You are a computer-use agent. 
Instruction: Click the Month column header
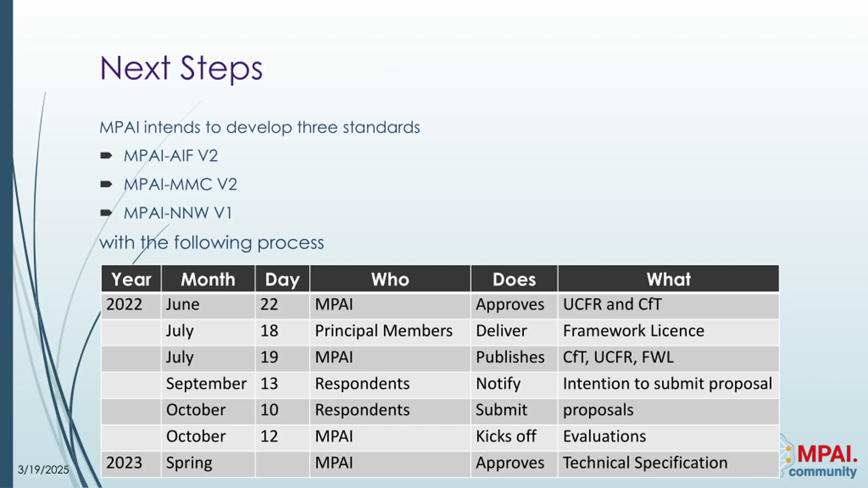click(x=208, y=279)
